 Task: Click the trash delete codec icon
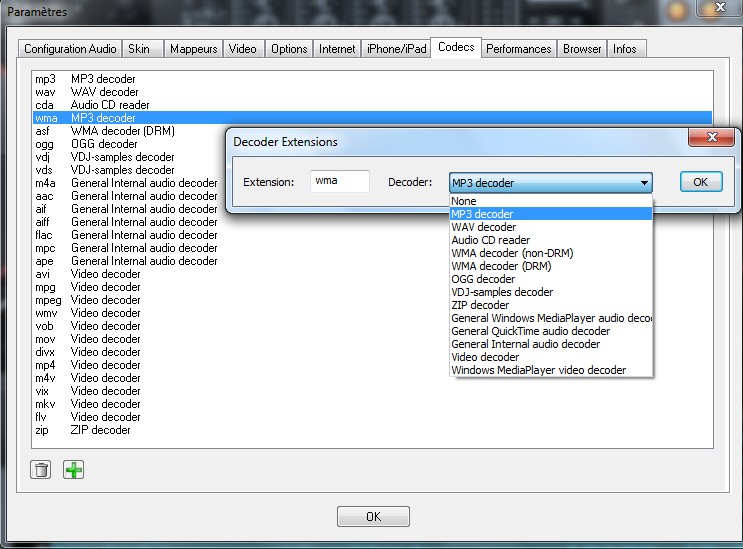point(41,469)
